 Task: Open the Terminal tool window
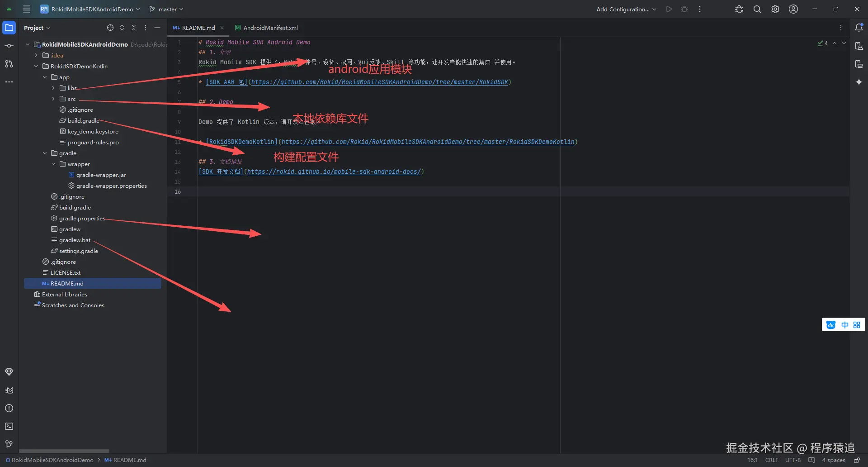click(9, 426)
